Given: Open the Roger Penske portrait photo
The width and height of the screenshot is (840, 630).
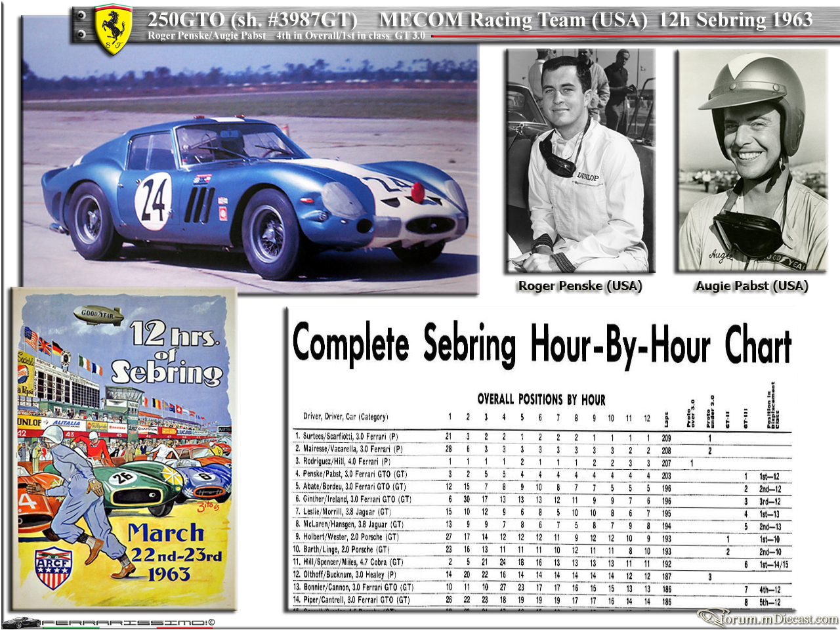Looking at the screenshot, I should (581, 161).
